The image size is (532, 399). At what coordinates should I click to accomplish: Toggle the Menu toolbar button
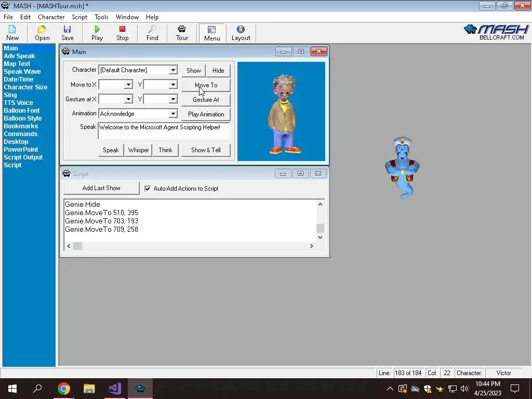212,33
